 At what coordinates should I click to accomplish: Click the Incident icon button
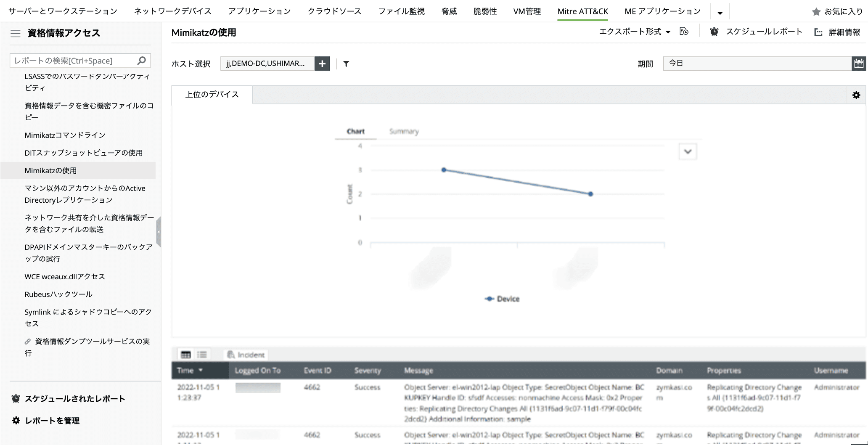click(246, 355)
